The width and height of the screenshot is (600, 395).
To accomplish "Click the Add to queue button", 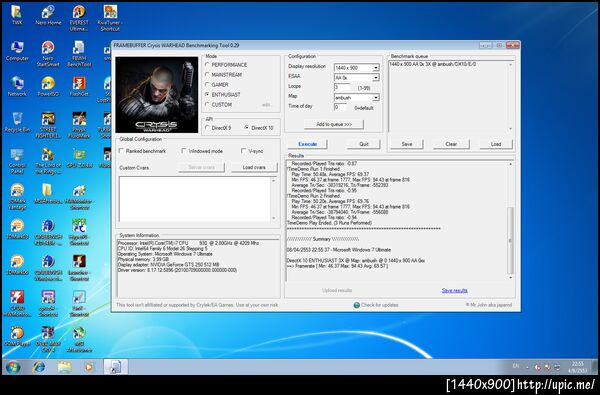I will coord(334,124).
